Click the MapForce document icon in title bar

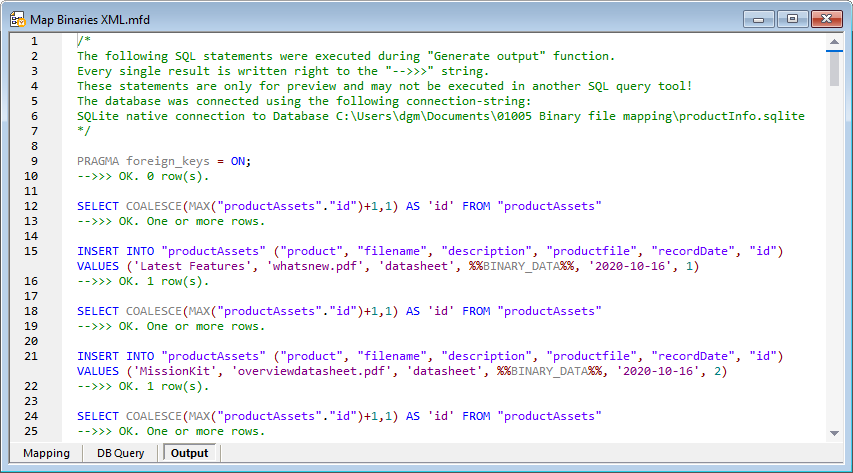[17, 18]
